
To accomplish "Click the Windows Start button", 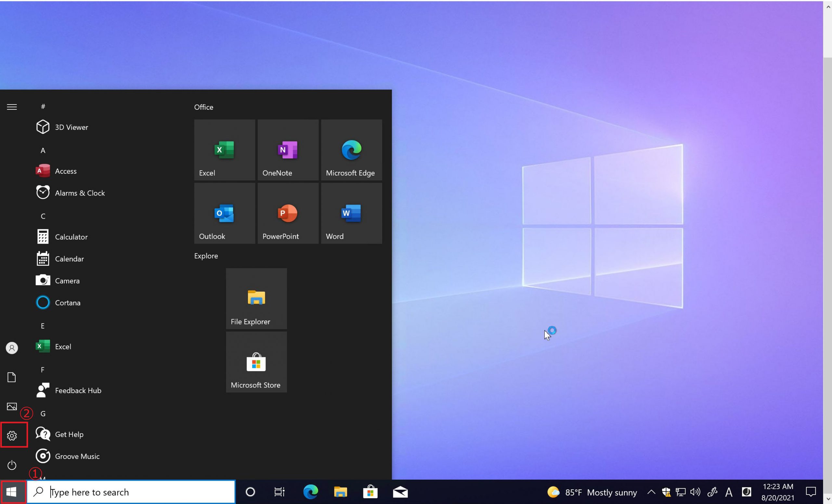I will pyautogui.click(x=12, y=492).
